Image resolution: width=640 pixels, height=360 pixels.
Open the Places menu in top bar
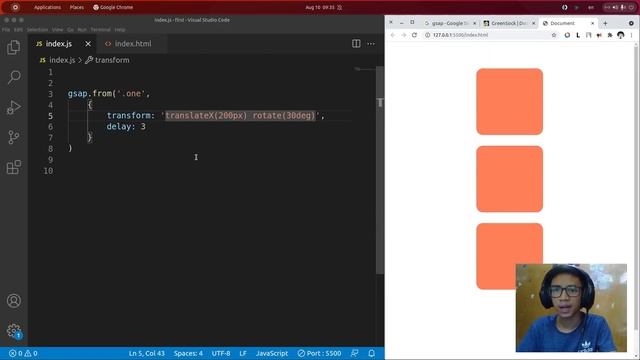click(77, 7)
